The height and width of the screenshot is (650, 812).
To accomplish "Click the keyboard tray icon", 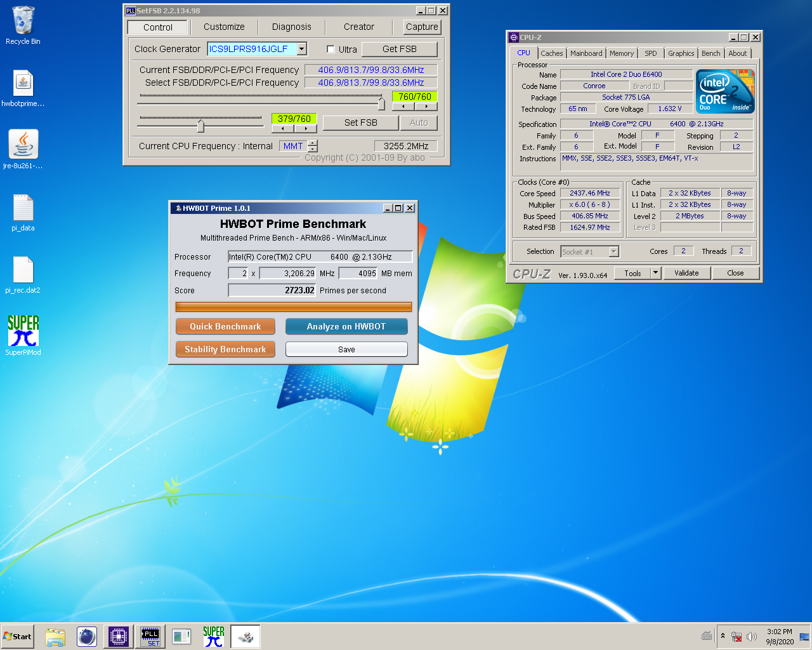I will pyautogui.click(x=707, y=636).
